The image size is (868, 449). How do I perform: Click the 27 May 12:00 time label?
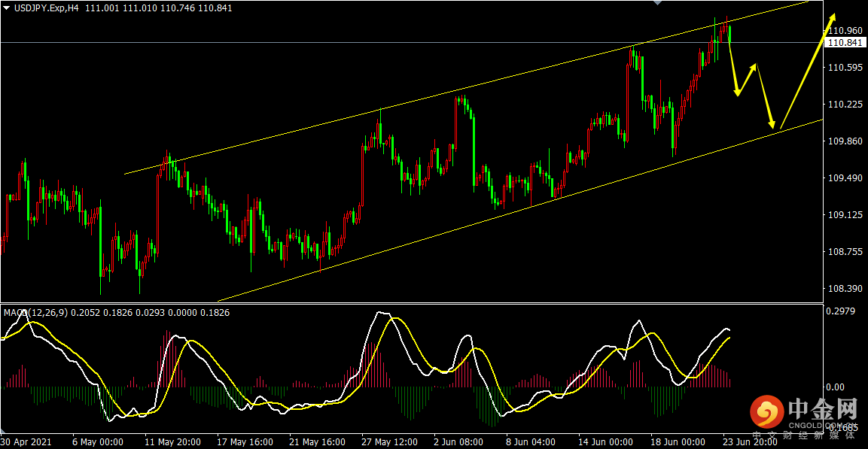390,443
